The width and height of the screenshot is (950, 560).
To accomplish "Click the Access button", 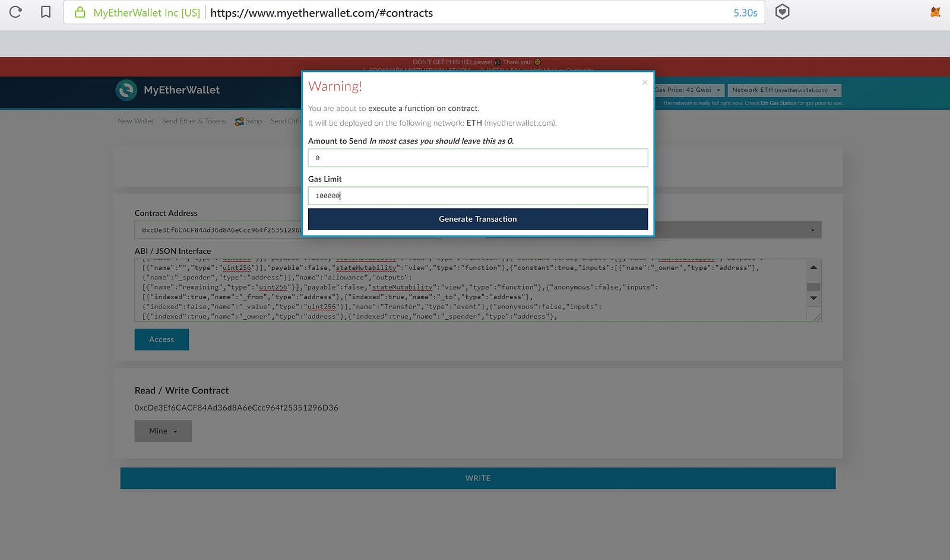I will pos(161,339).
